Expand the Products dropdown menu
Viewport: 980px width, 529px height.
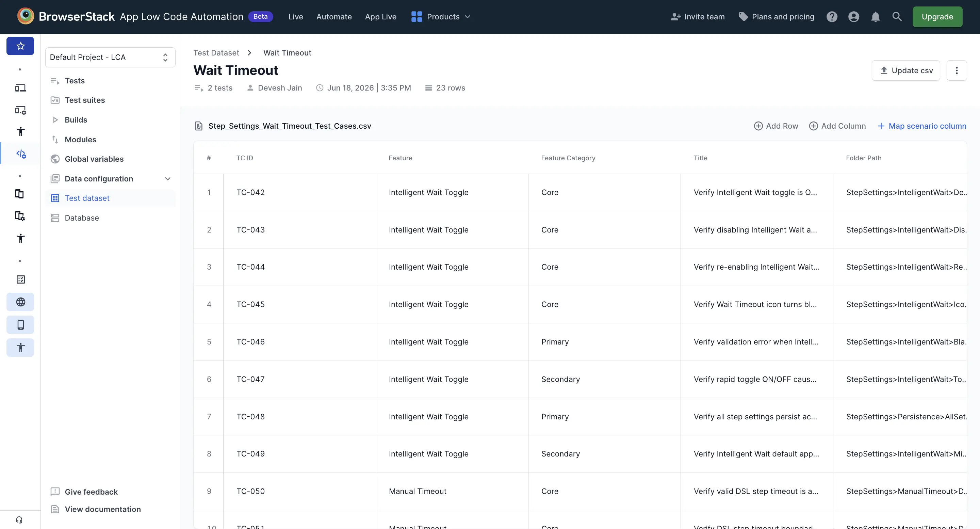pyautogui.click(x=468, y=17)
